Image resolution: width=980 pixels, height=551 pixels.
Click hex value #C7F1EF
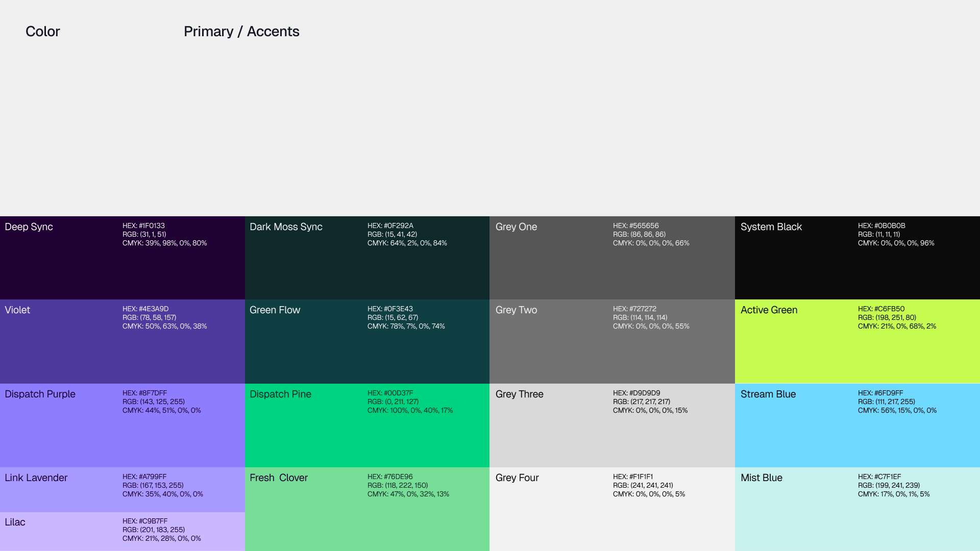(888, 477)
